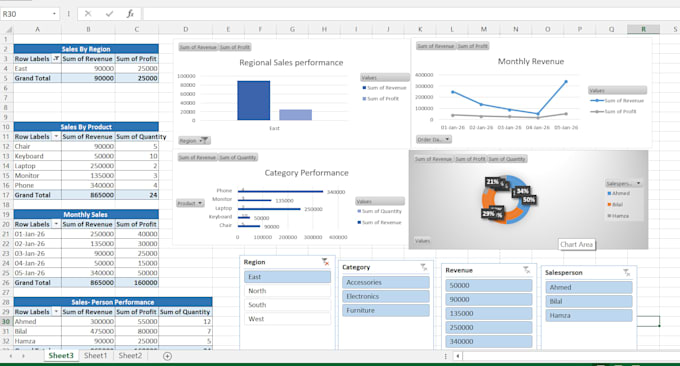The image size is (680, 366).
Task: Click the 475000 revenue cell for Bilal
Action: [88, 331]
